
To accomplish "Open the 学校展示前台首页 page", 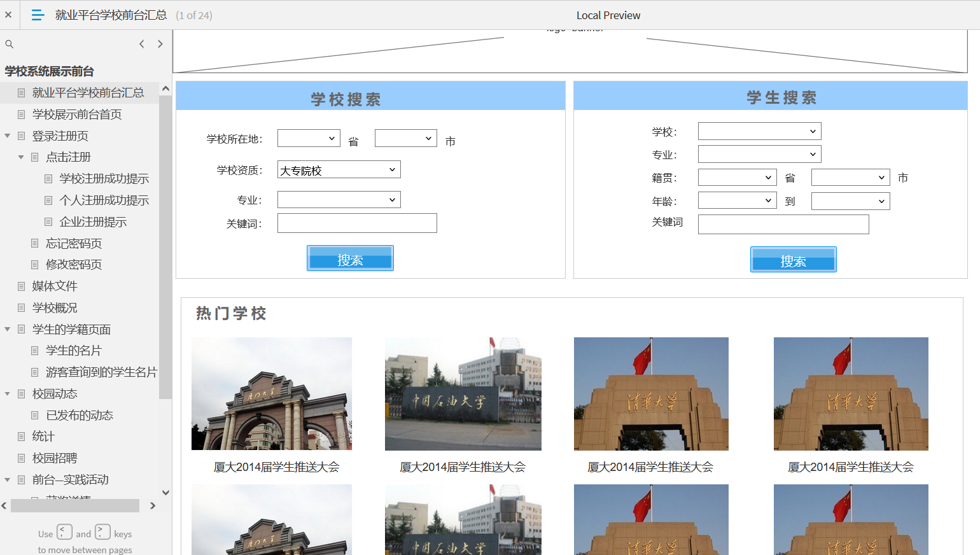I will 76,115.
